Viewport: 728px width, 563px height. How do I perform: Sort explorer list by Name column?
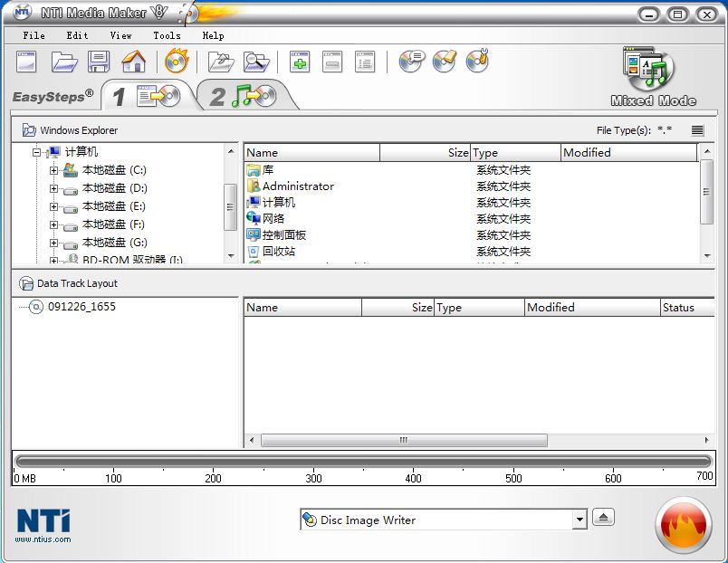tap(312, 153)
